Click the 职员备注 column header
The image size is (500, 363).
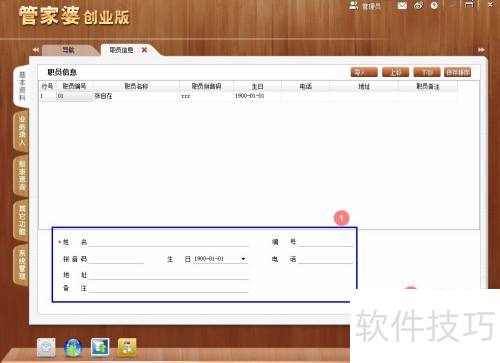[428, 86]
